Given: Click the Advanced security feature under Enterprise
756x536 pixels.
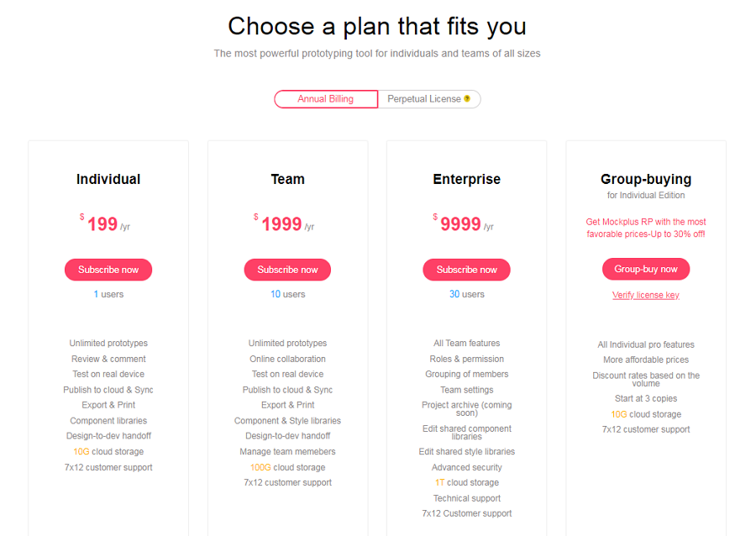Looking at the screenshot, I should point(466,466).
